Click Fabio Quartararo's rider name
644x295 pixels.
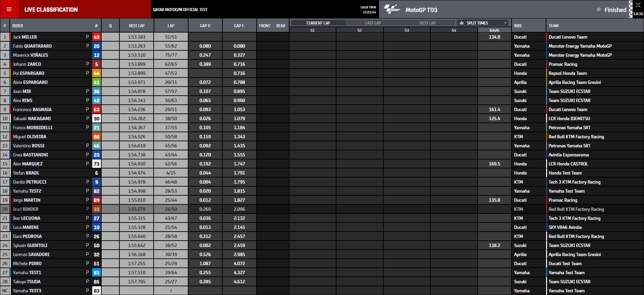coord(32,46)
